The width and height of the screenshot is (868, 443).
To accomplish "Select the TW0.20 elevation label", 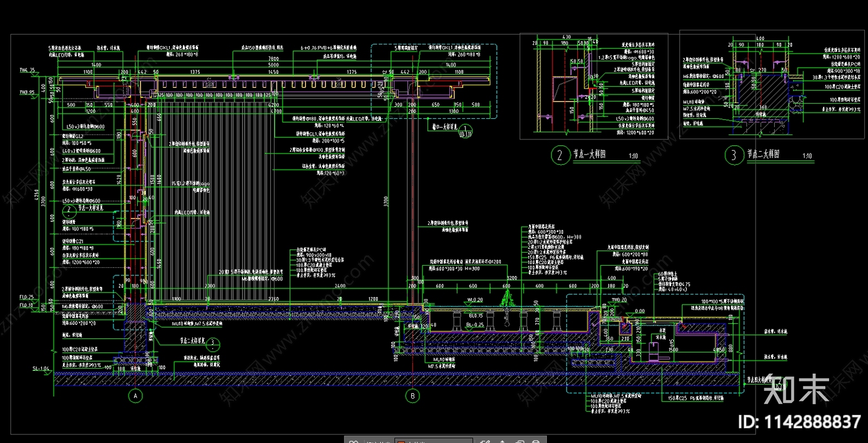I will tap(619, 300).
